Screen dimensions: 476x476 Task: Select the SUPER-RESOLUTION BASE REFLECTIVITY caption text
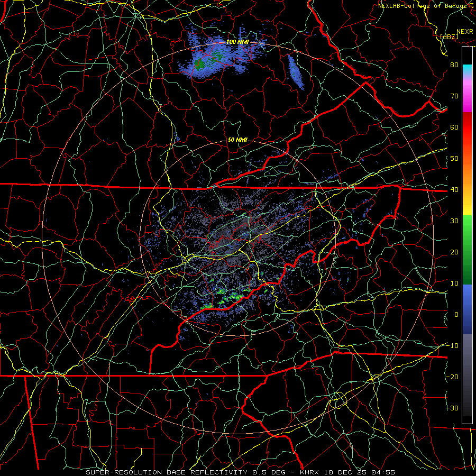click(167, 472)
